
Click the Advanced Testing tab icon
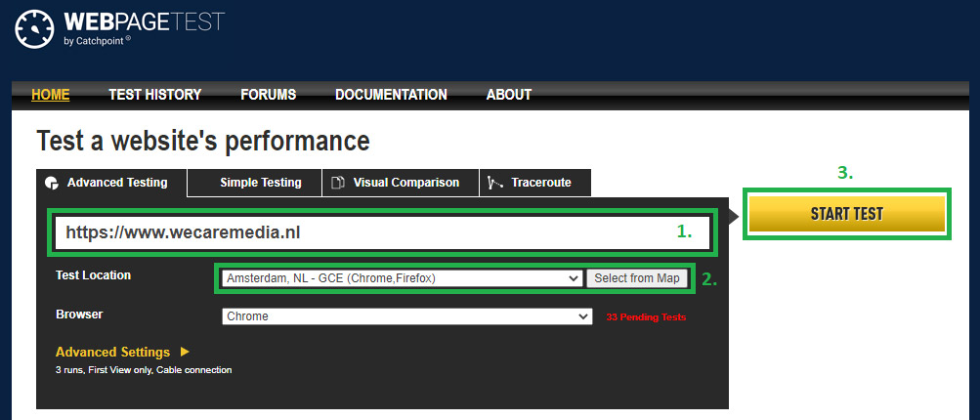51,183
